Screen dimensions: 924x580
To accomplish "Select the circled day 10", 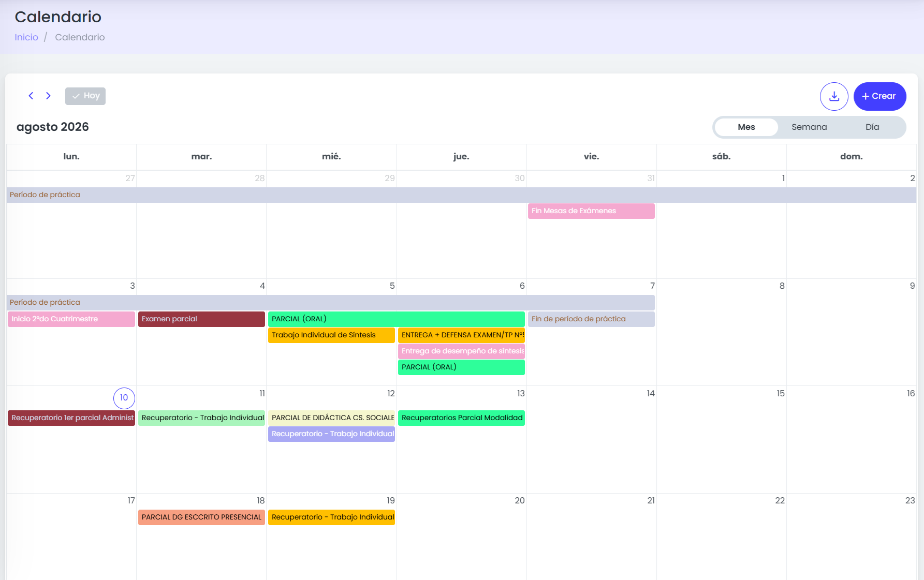I will (x=124, y=398).
